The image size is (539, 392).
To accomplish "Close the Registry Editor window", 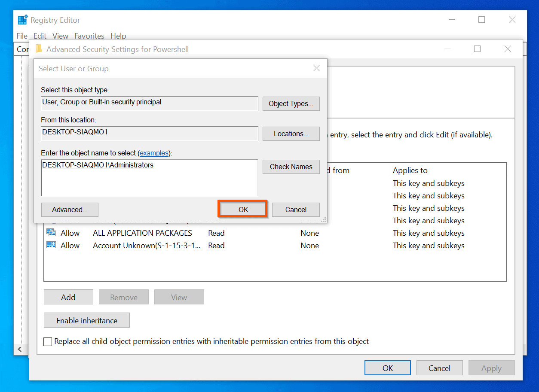I will pyautogui.click(x=512, y=20).
